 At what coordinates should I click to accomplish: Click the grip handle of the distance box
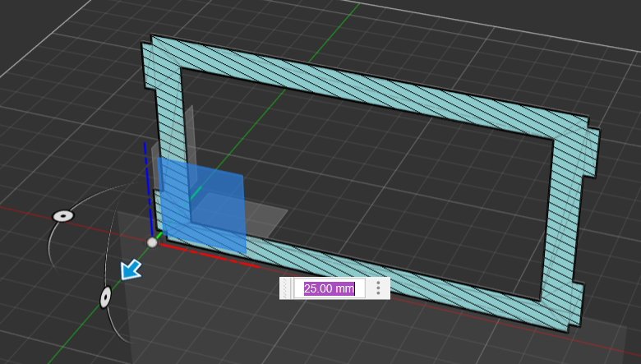pyautogui.click(x=287, y=288)
